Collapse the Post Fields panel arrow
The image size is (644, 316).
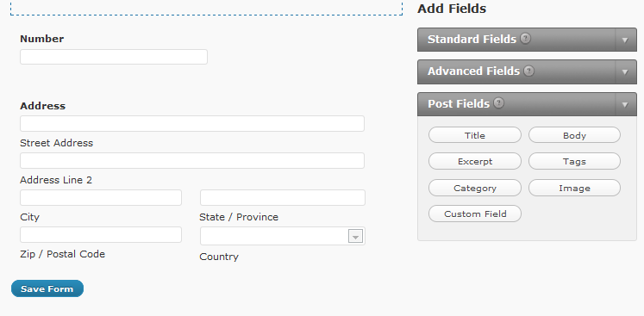point(626,104)
